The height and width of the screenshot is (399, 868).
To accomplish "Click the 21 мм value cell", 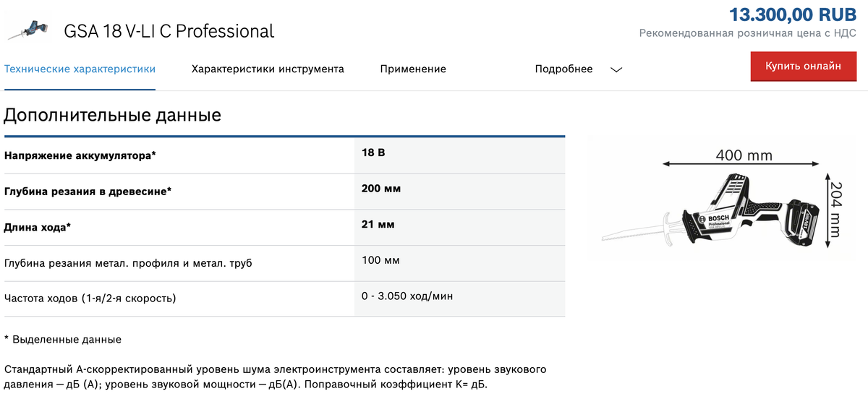I will pos(459,227).
